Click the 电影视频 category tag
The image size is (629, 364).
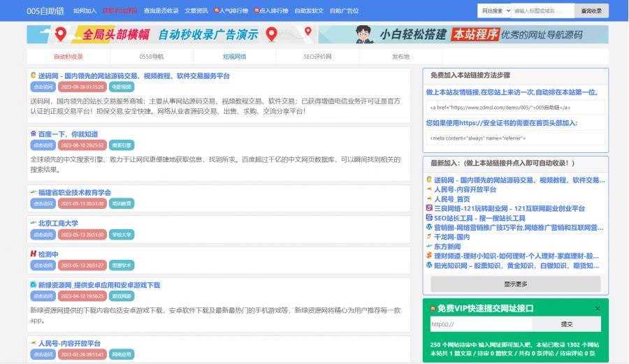pos(122,87)
